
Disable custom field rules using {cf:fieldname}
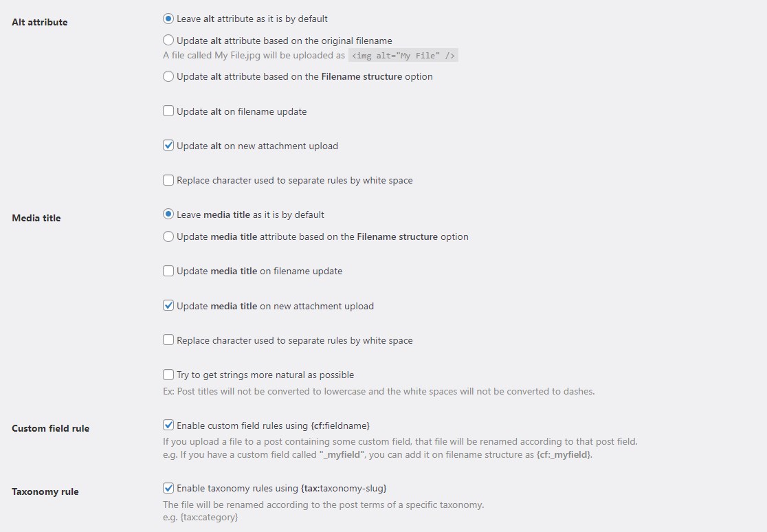[168, 425]
